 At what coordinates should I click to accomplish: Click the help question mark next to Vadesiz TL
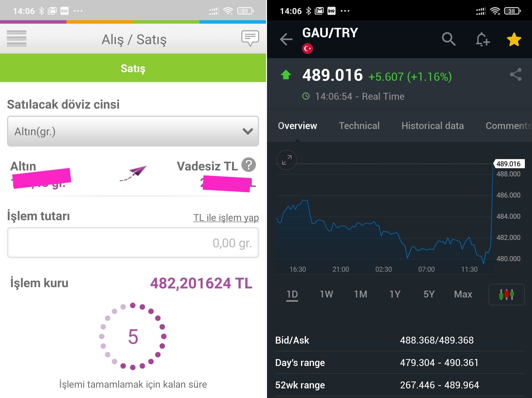(x=249, y=165)
